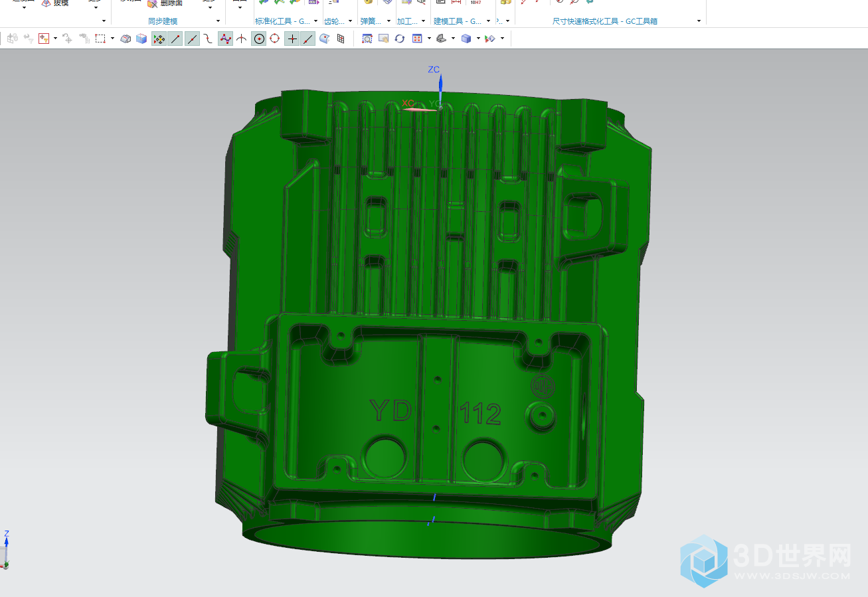Open the selection type filter icon
Image resolution: width=868 pixels, height=597 pixels.
click(44, 39)
